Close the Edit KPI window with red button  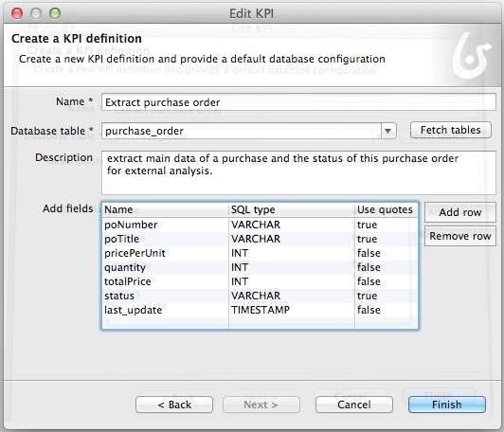pos(17,13)
